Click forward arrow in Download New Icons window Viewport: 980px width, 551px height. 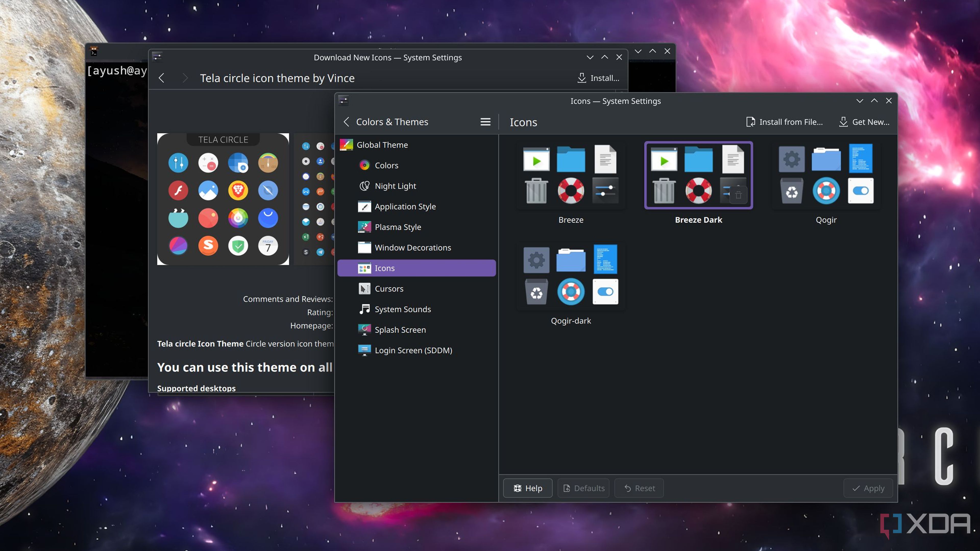[x=185, y=78]
